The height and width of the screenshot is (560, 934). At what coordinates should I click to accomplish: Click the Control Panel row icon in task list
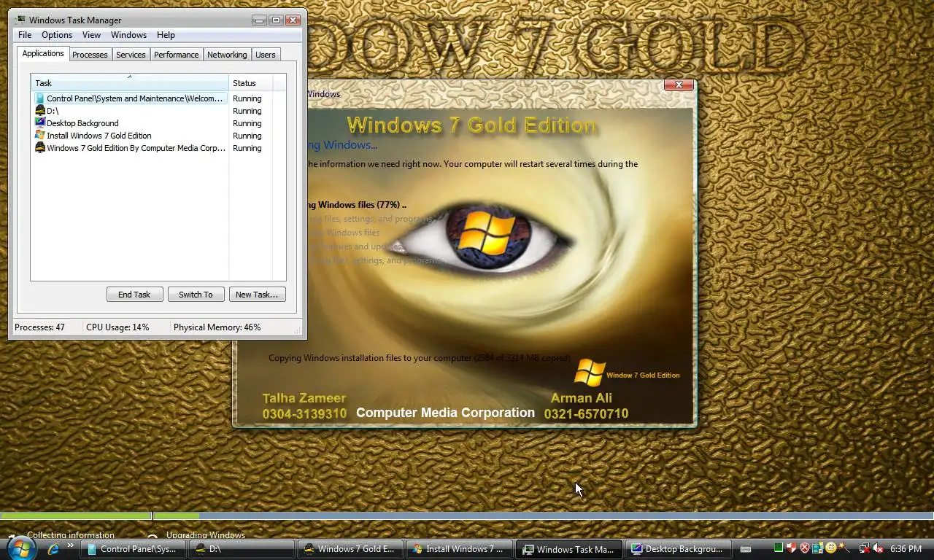tap(40, 98)
